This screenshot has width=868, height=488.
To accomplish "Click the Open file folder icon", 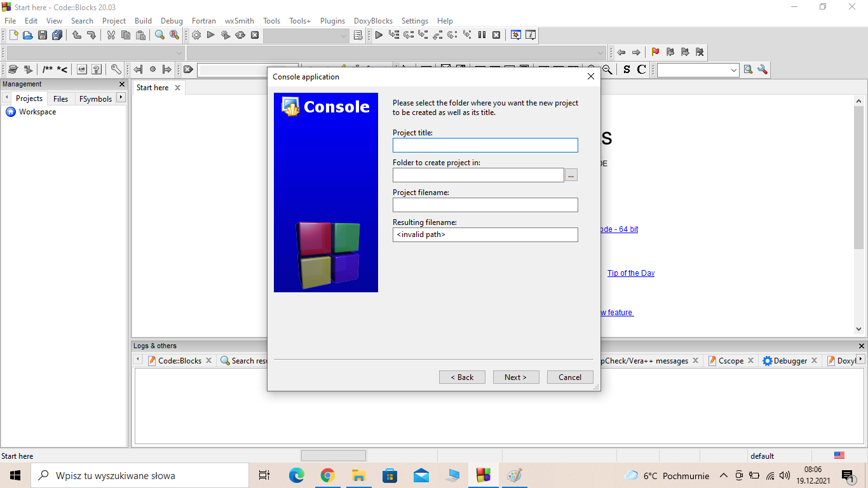I will (28, 36).
